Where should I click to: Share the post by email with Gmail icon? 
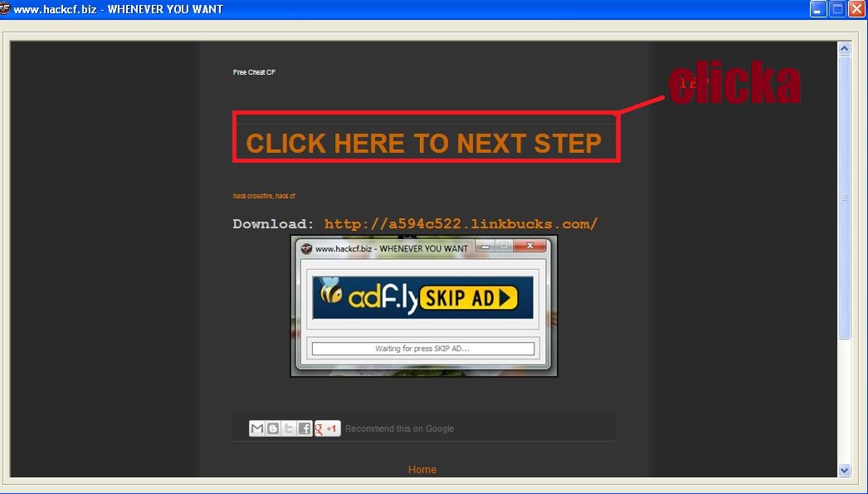(x=257, y=428)
